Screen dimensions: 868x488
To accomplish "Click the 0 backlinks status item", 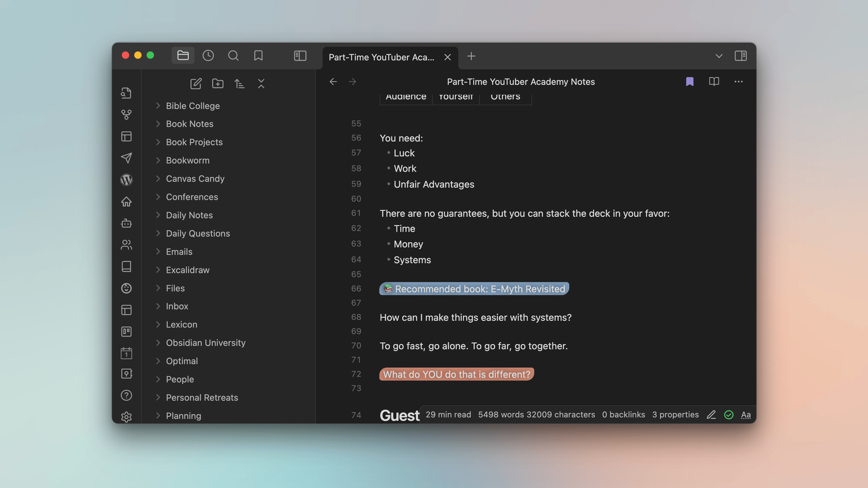I will [x=624, y=415].
